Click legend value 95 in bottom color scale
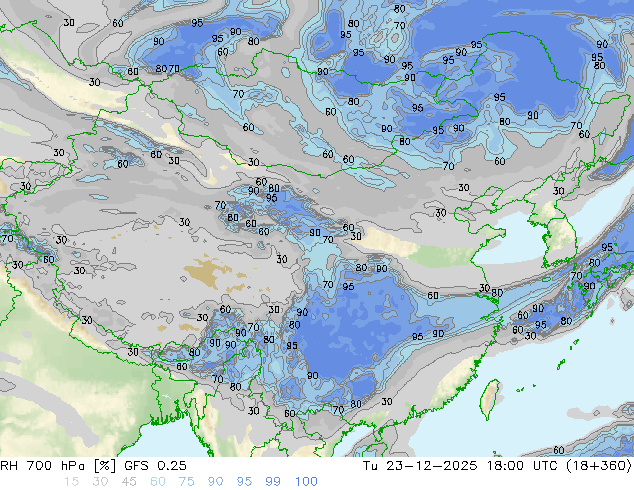This screenshot has height=490, width=634. (244, 482)
